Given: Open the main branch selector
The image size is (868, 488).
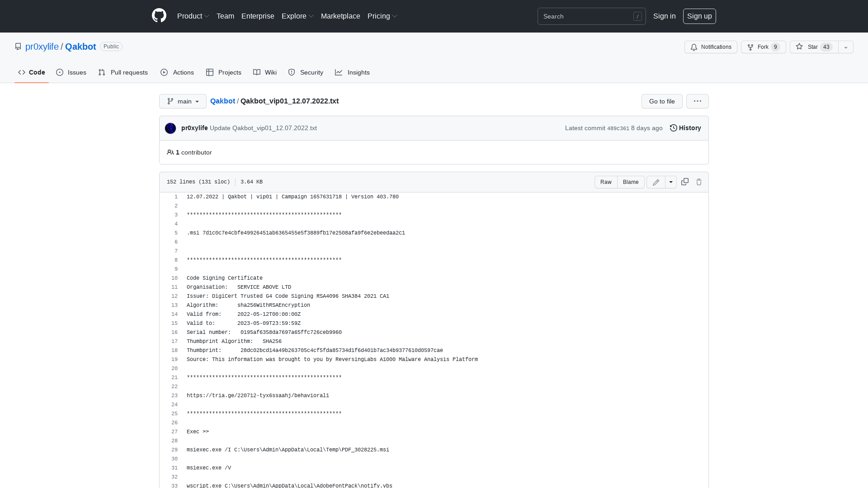Looking at the screenshot, I should click(183, 101).
